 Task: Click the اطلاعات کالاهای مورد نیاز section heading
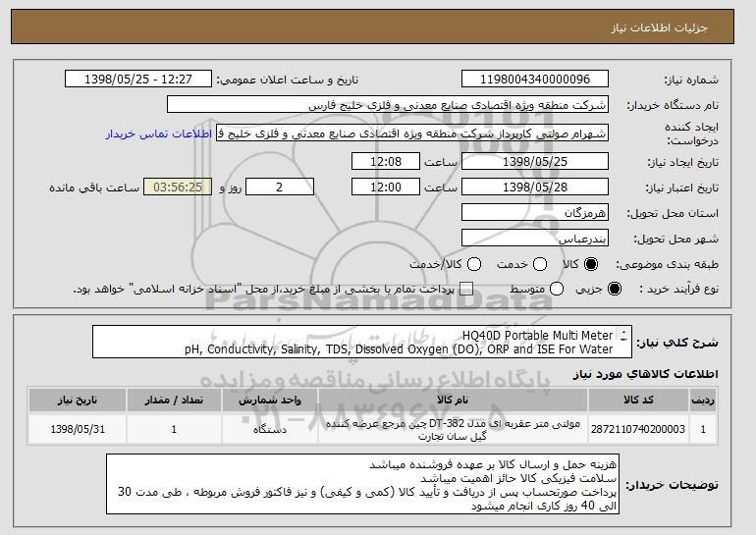pyautogui.click(x=646, y=375)
